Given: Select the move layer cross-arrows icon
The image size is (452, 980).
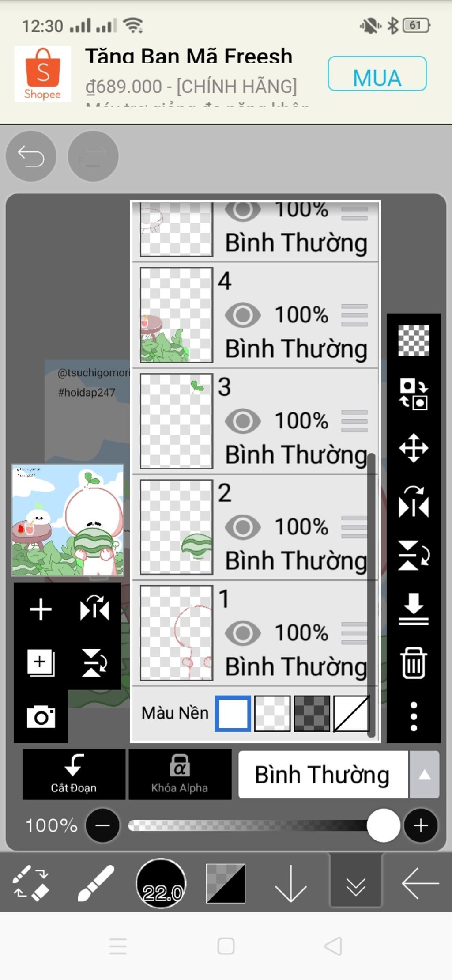Looking at the screenshot, I should 414,448.
